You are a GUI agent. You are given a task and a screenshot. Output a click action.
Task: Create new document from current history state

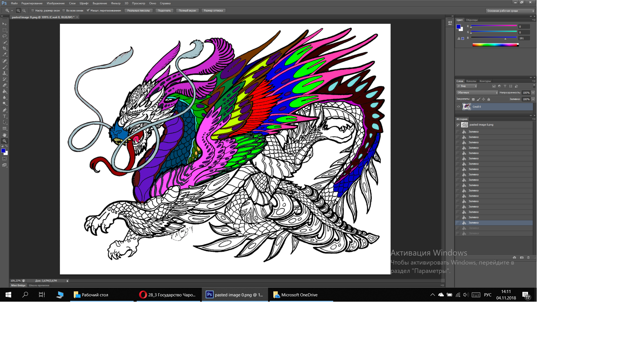point(514,258)
